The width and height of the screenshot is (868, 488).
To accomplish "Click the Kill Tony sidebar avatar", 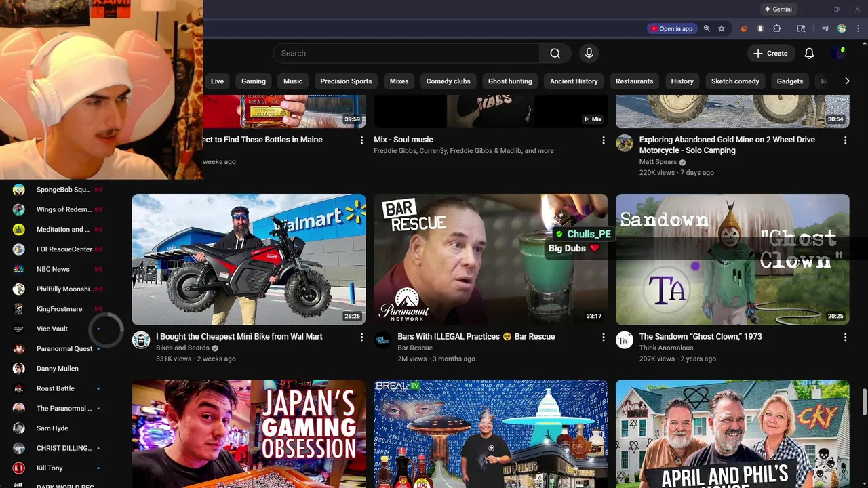I will pos(19,468).
